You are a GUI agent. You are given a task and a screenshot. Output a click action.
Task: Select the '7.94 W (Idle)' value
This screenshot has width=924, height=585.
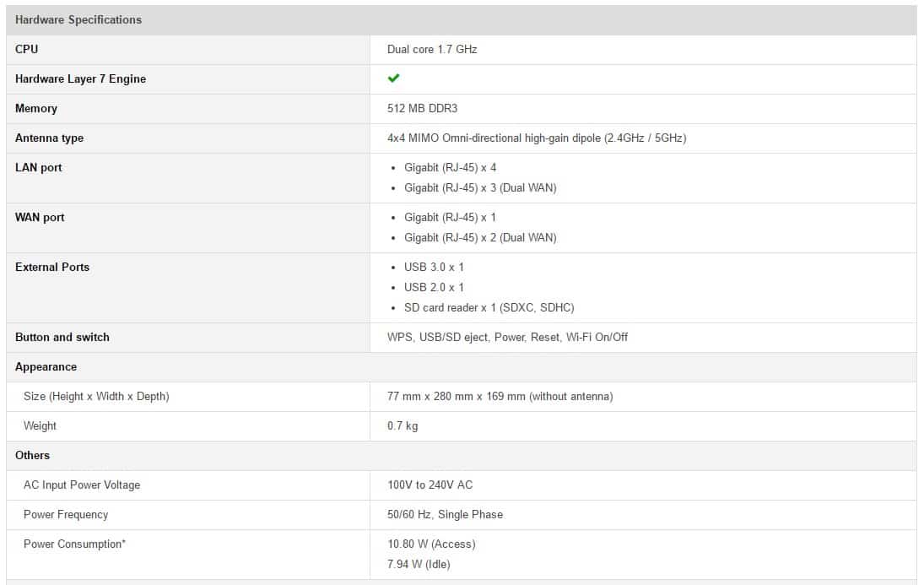tap(419, 564)
